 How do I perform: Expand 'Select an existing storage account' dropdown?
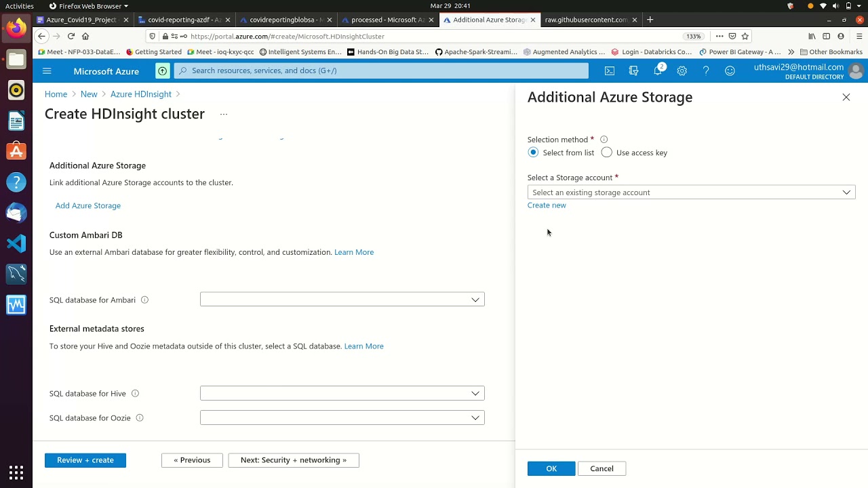691,192
